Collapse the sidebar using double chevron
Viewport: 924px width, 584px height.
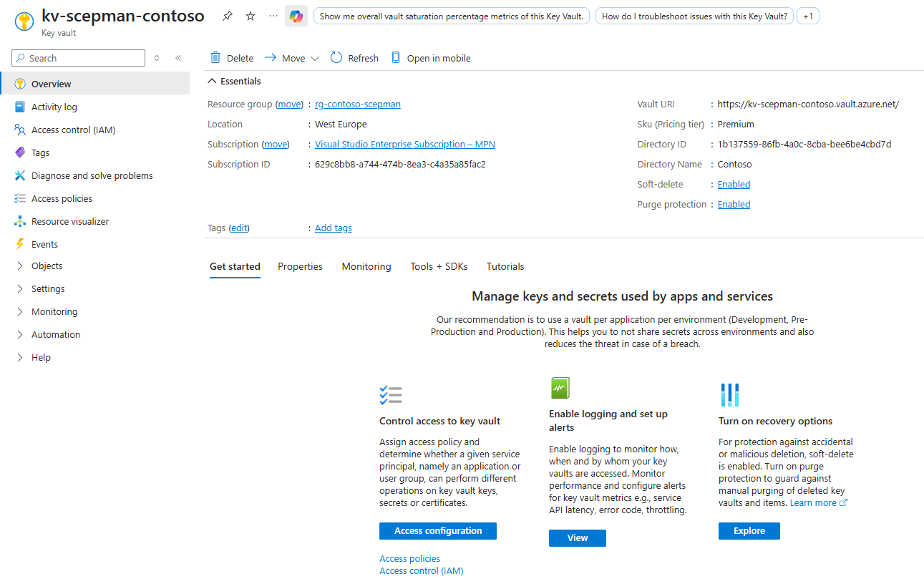click(178, 58)
